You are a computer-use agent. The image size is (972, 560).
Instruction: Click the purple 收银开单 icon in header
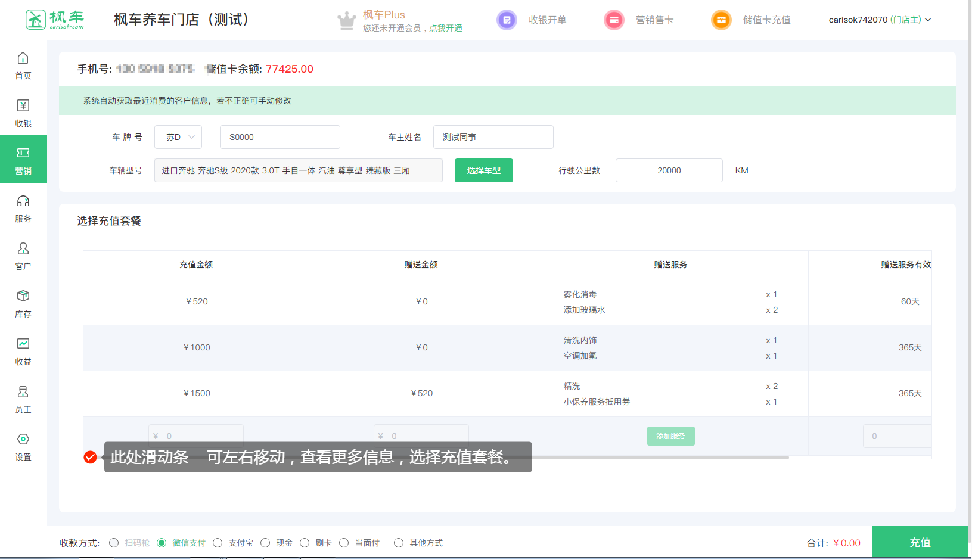point(507,20)
